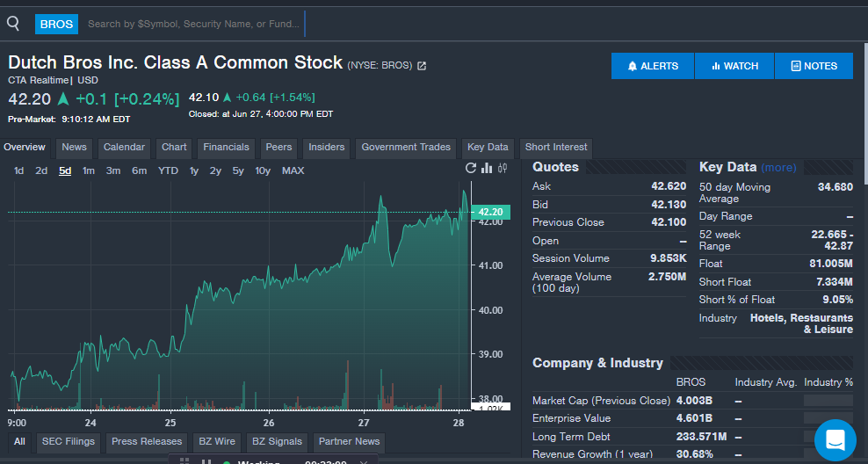Switch to the Calendar tab
Screen dimensions: 868x464
(124, 148)
